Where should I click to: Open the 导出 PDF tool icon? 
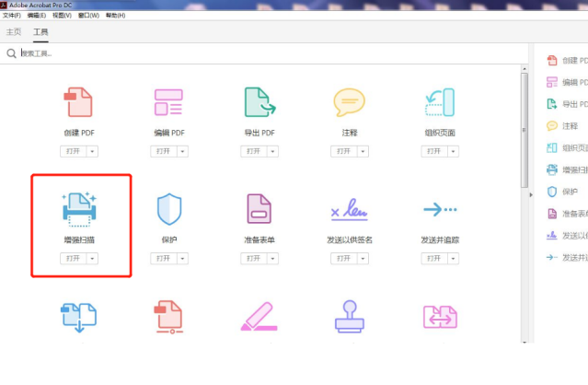[259, 102]
